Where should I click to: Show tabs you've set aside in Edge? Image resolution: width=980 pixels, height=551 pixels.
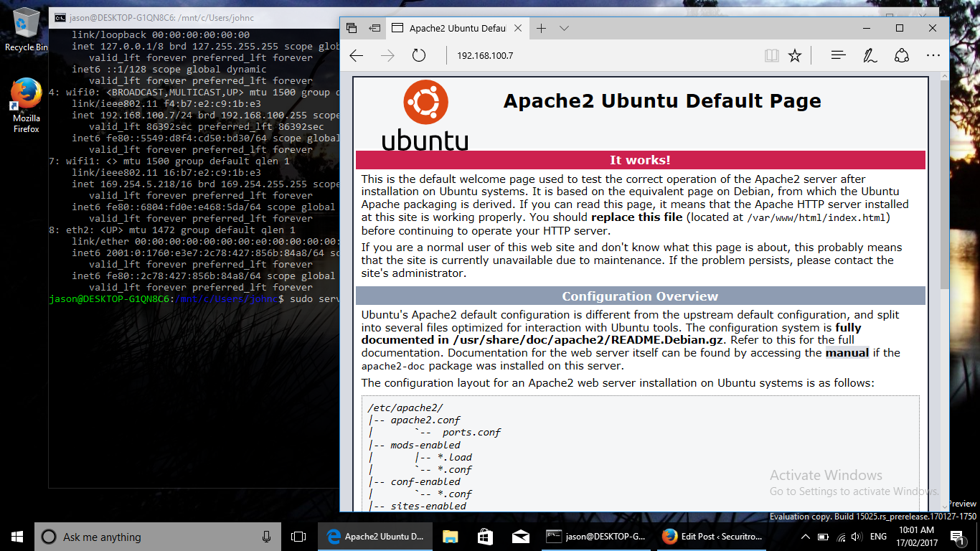(x=352, y=28)
